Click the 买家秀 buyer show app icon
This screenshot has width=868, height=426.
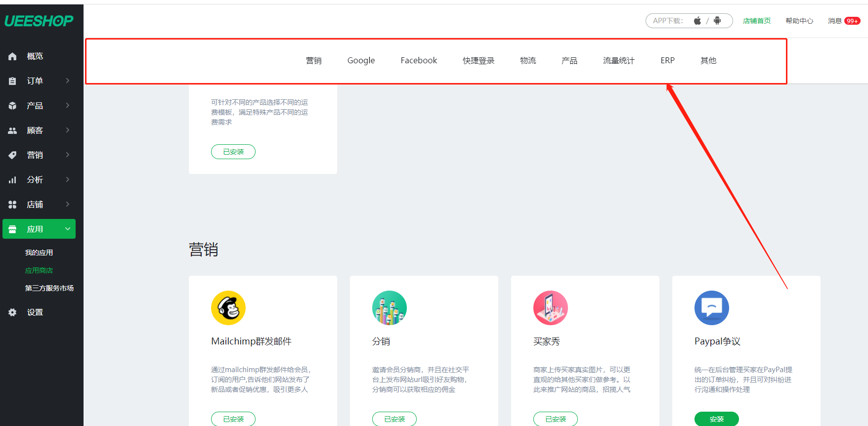pyautogui.click(x=550, y=308)
